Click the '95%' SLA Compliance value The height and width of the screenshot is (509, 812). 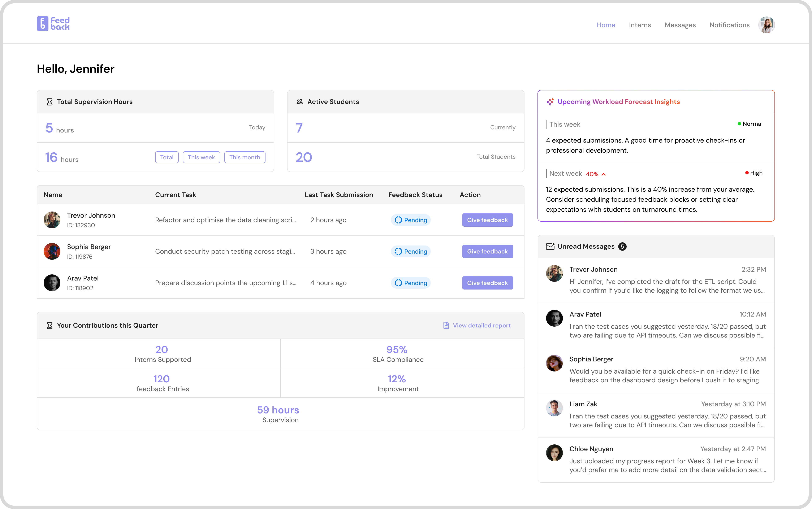[x=397, y=350]
